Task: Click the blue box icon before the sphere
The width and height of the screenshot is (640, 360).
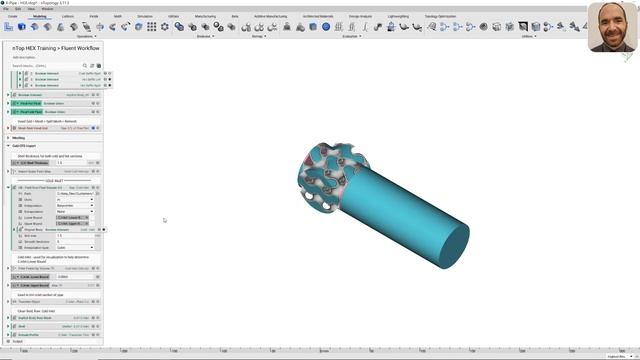Action: (313, 27)
